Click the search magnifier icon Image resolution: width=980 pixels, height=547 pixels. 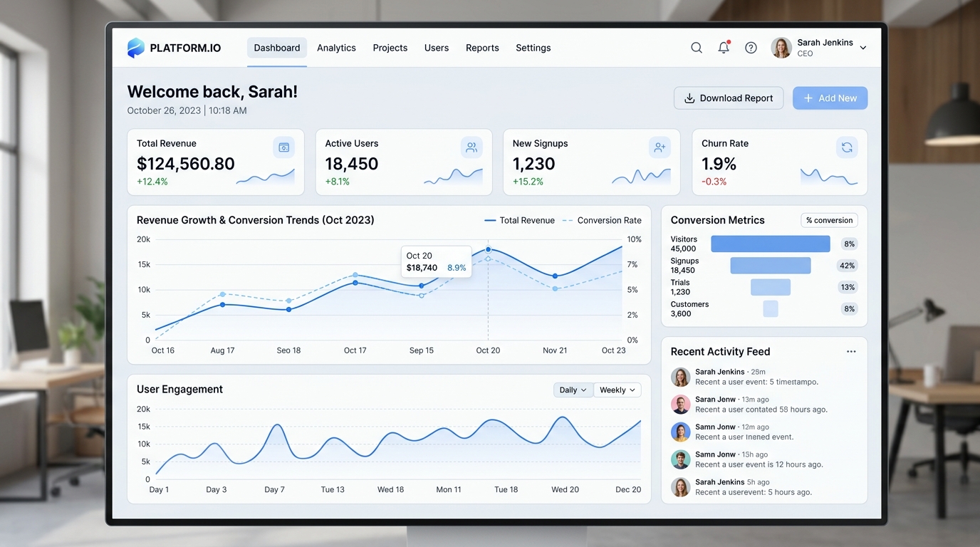tap(697, 48)
